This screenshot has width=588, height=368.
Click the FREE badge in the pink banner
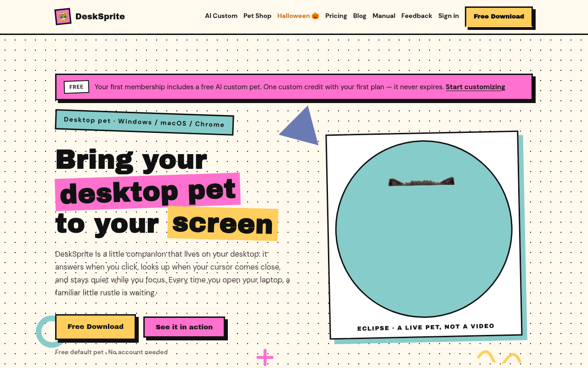(76, 86)
